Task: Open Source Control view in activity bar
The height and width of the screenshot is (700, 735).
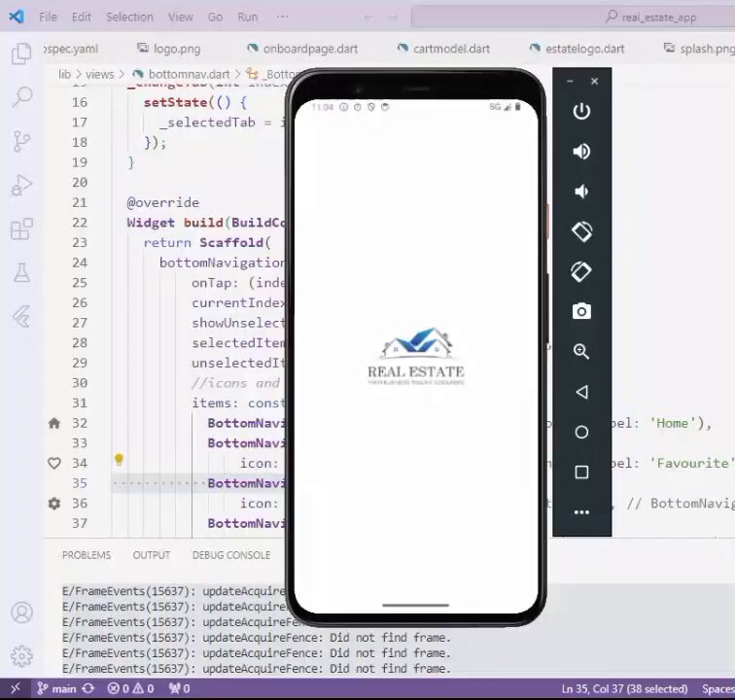Action: coord(21,141)
